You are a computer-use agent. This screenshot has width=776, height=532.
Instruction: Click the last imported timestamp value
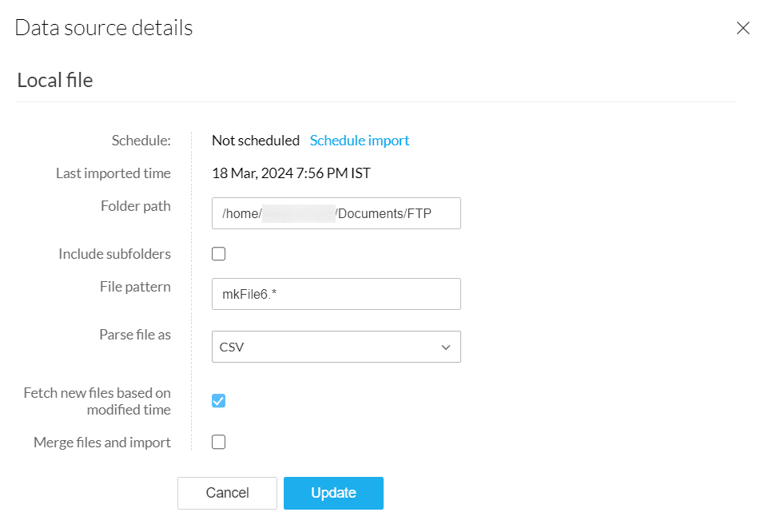(x=291, y=173)
